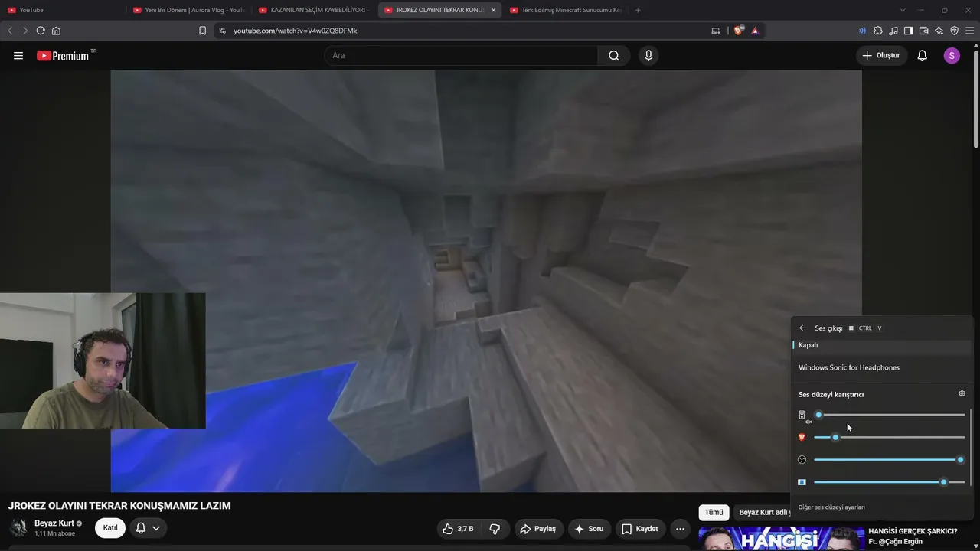This screenshot has width=980, height=551.
Task: Go back in browser history
Action: [x=10, y=31]
